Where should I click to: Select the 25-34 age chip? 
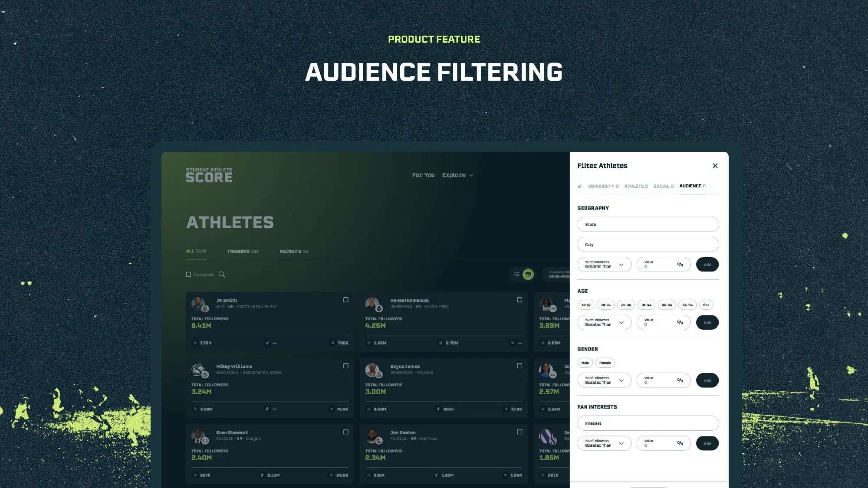click(x=626, y=305)
